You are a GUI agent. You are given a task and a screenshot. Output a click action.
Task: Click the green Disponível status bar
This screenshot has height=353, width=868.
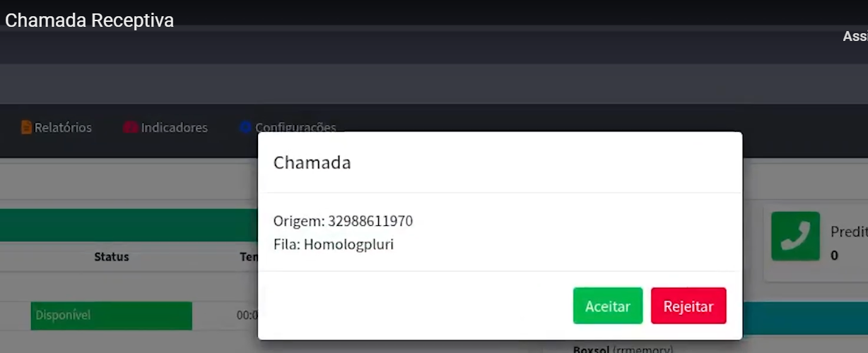point(111,316)
